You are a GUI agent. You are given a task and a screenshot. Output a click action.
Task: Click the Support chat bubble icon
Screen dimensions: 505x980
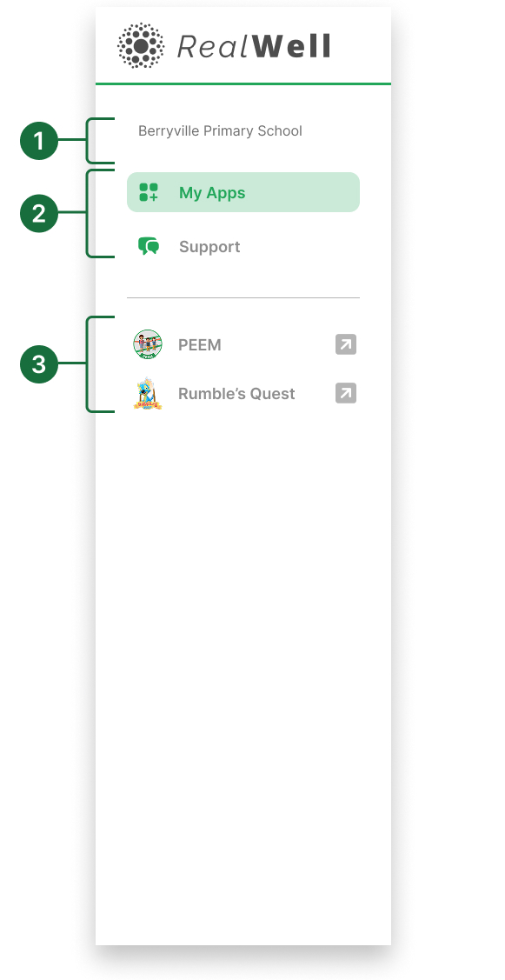tap(149, 246)
